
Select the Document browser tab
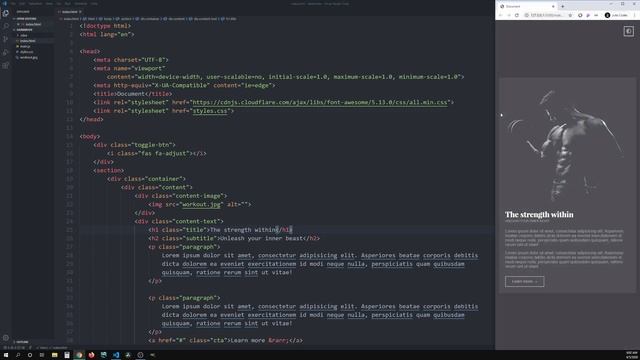click(x=527, y=7)
